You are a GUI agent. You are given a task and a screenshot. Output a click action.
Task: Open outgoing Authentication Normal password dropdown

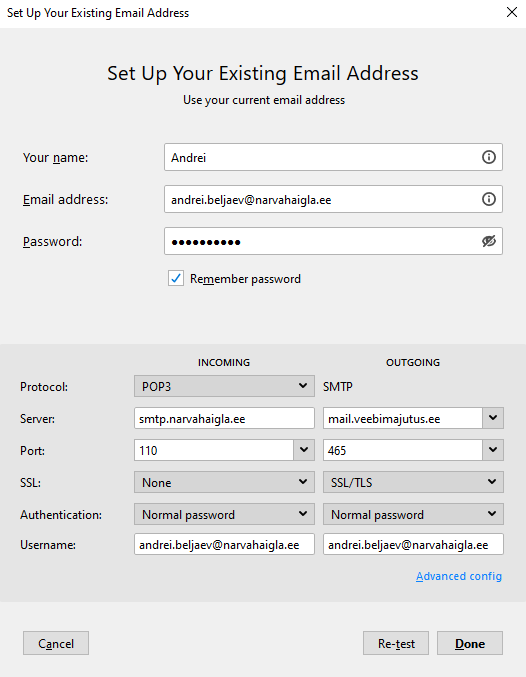tap(413, 514)
